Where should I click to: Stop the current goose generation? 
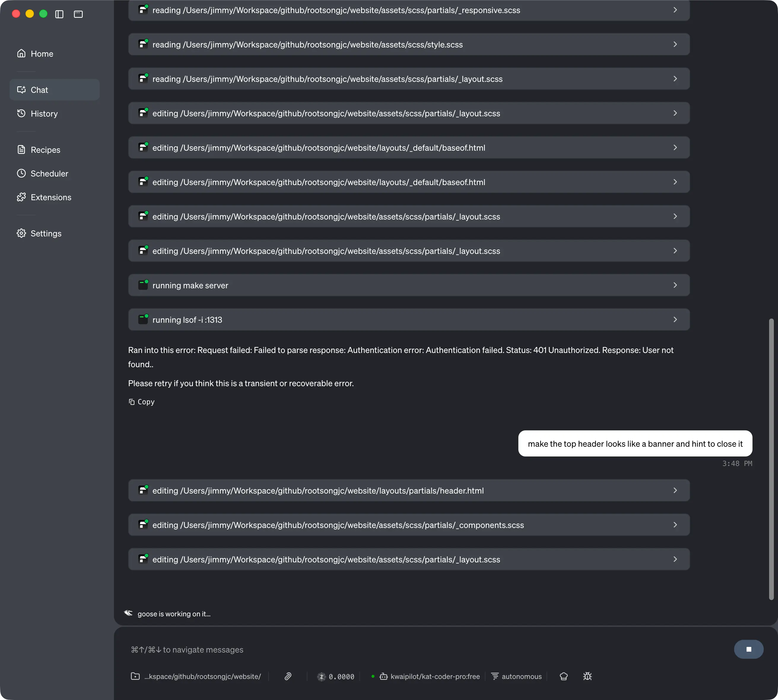748,649
